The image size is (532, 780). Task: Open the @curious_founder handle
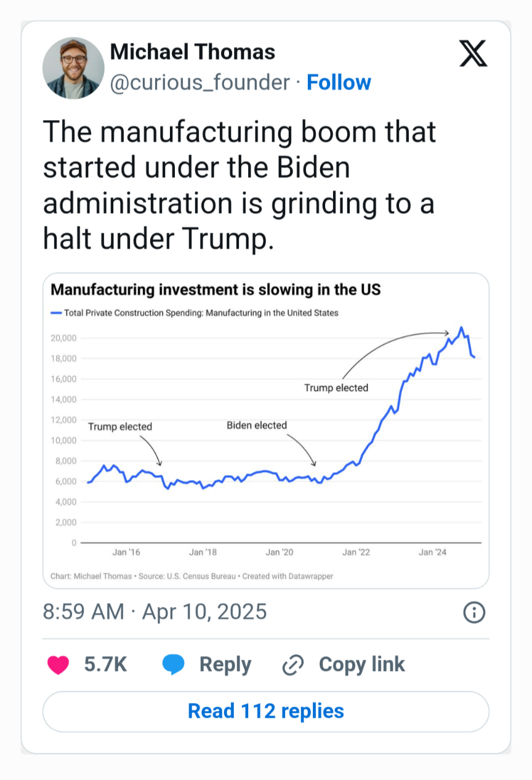coord(199,82)
